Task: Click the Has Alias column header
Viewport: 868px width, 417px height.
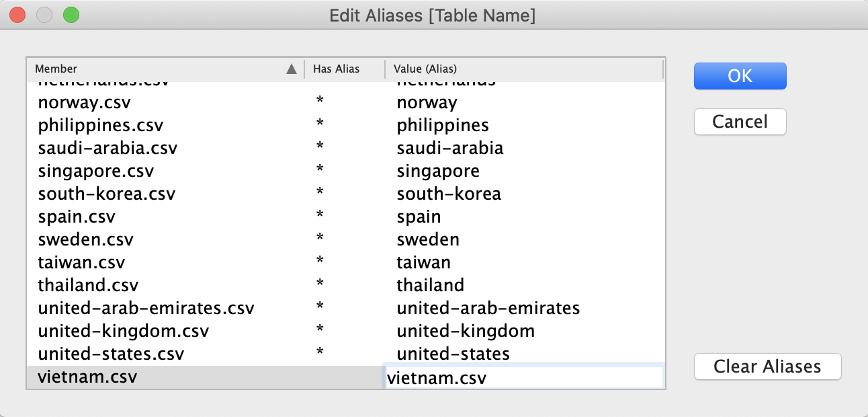Action: 336,69
